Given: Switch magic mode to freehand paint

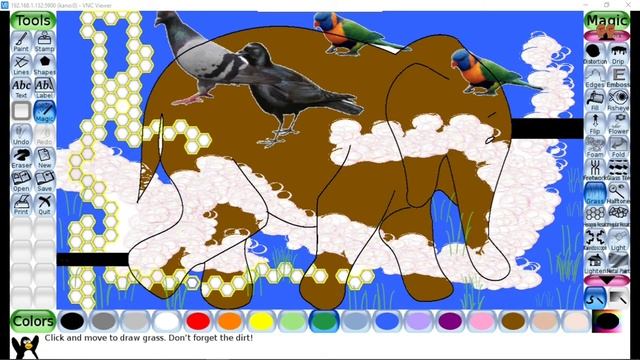Looking at the screenshot, I should point(595,298).
